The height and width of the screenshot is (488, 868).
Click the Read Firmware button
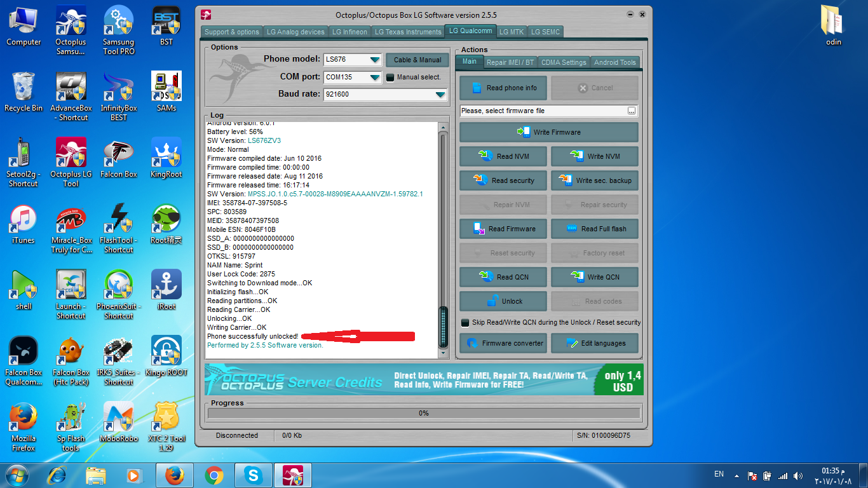pos(504,229)
